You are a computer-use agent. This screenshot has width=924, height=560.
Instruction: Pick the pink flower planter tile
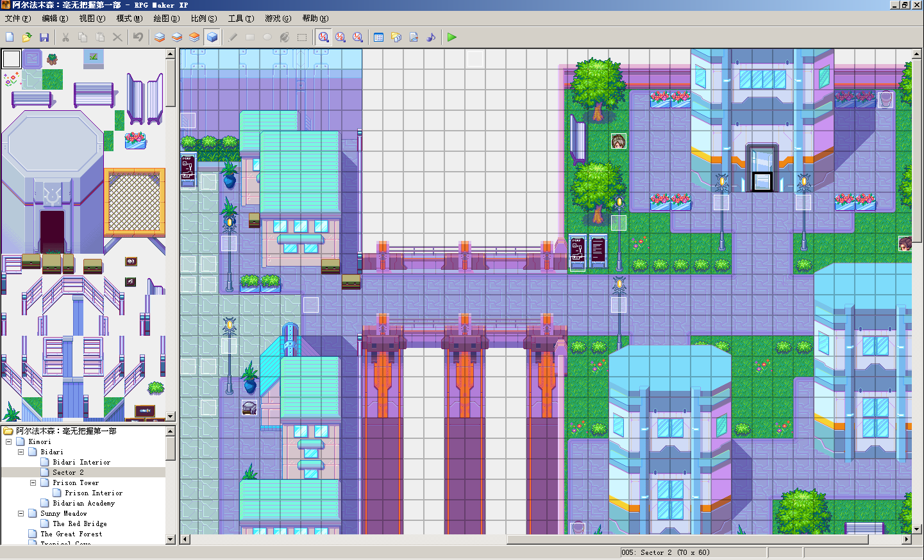[x=135, y=140]
